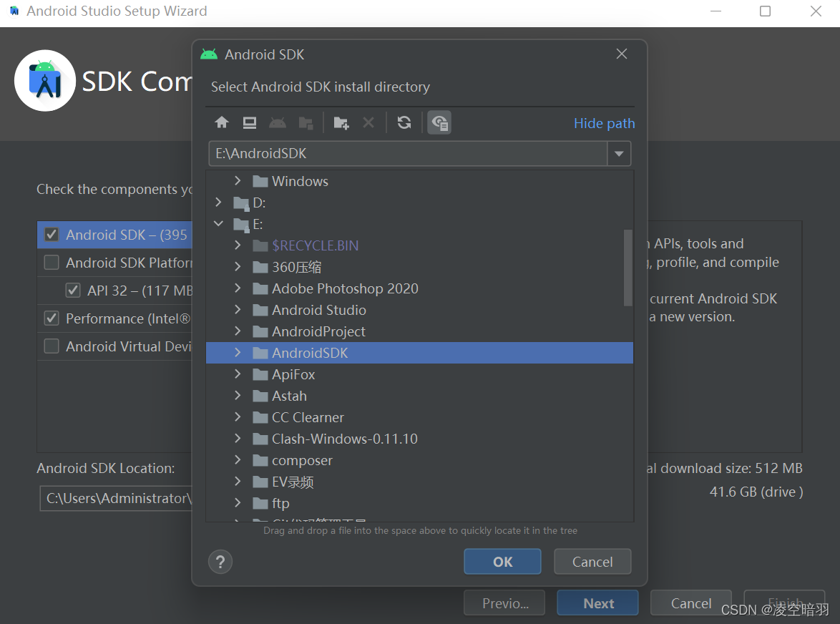Viewport: 840px width, 624px height.
Task: Select the Windows folder icon
Action: (x=260, y=182)
